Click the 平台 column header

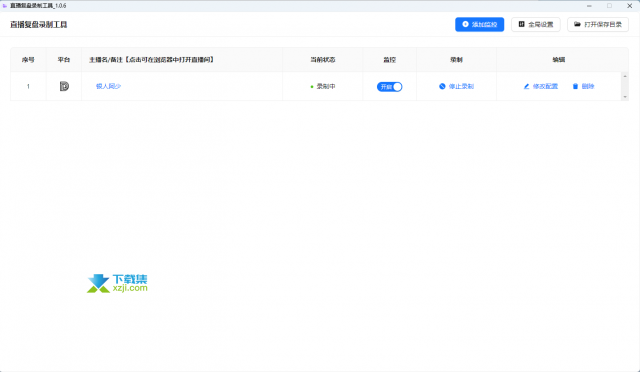pyautogui.click(x=64, y=60)
